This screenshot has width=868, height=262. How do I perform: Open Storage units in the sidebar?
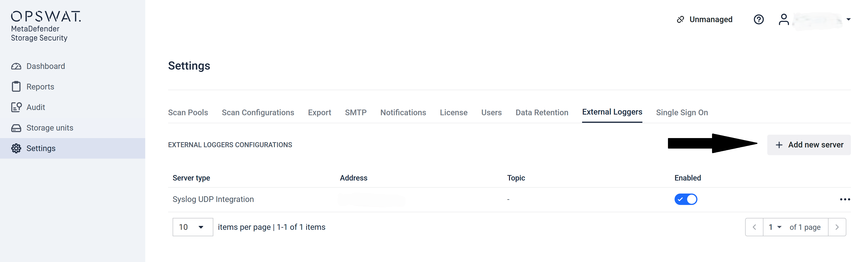[x=72, y=128]
